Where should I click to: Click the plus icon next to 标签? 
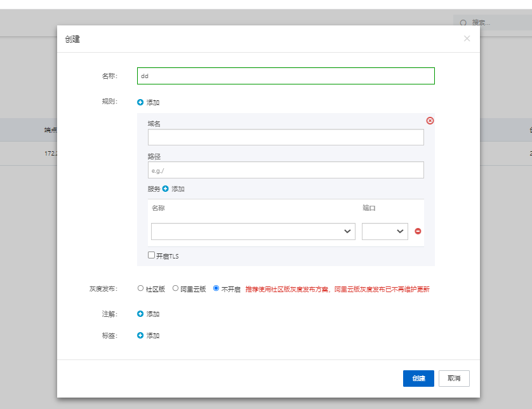click(140, 335)
